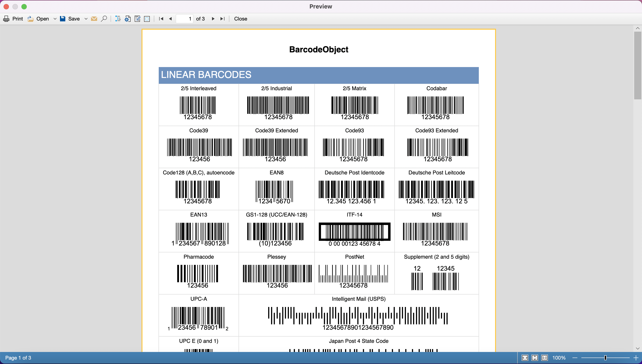Click the BarcodeObject title

click(319, 49)
